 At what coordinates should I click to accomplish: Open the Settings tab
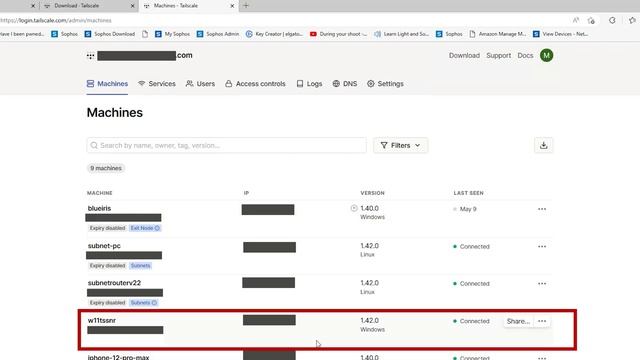pos(385,84)
